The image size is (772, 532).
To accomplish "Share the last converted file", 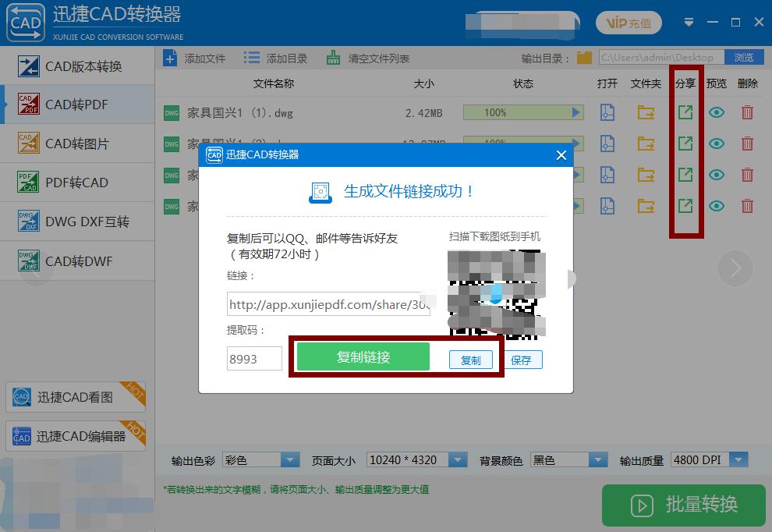I will point(685,206).
